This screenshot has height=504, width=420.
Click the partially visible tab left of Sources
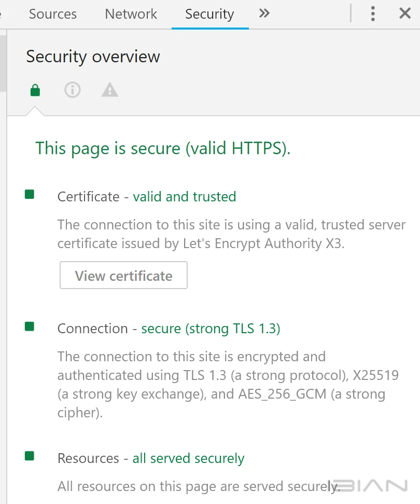pyautogui.click(x=1, y=14)
